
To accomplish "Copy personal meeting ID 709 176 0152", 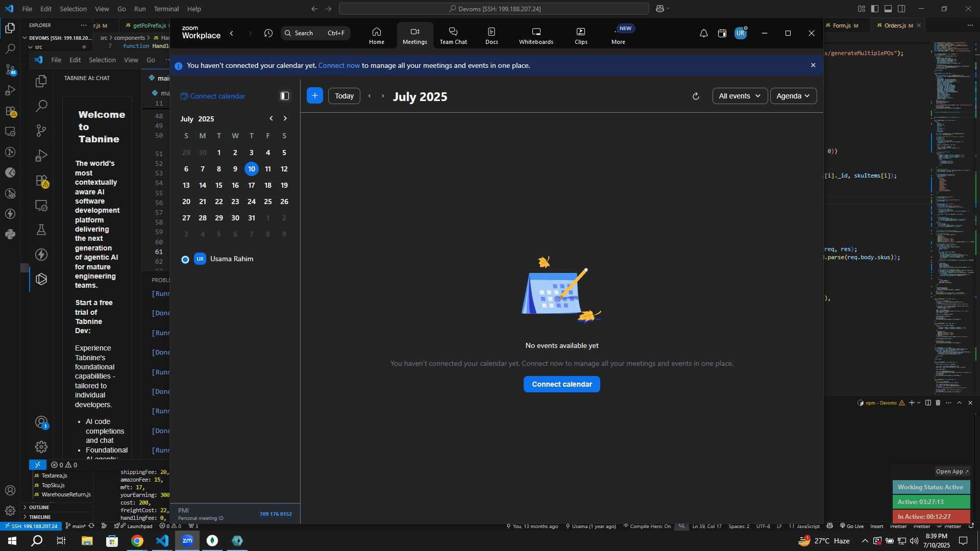I will (276, 514).
